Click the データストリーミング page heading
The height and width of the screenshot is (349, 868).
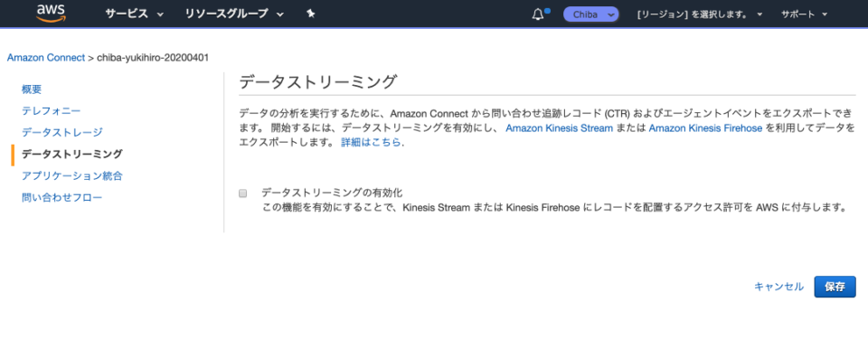point(318,82)
